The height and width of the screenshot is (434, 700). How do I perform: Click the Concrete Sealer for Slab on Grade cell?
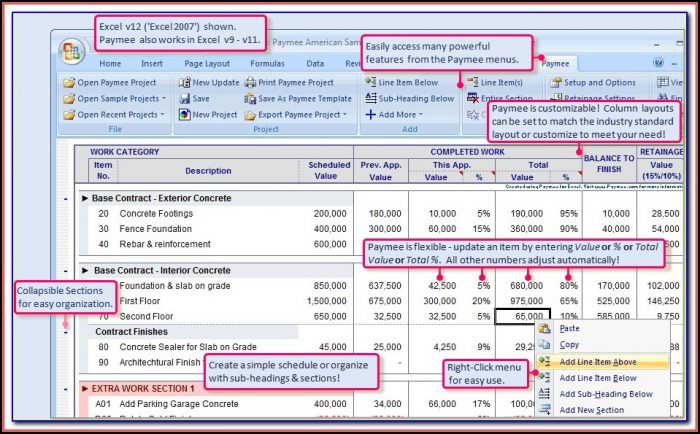coord(188,347)
